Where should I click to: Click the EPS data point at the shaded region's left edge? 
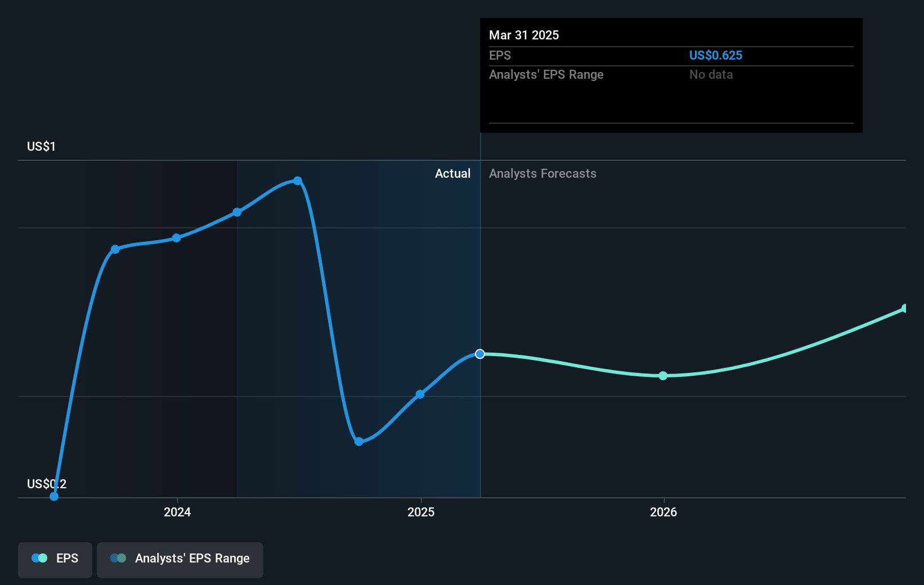pos(237,212)
